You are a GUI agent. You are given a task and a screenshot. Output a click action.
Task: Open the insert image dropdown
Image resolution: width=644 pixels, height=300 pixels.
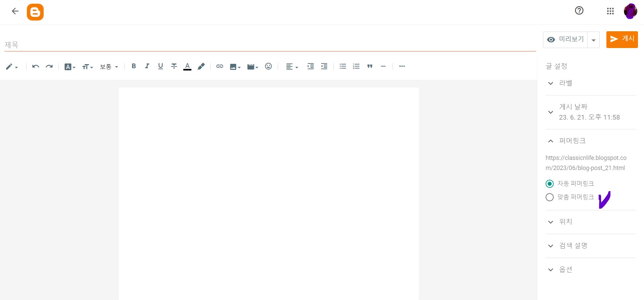click(235, 67)
